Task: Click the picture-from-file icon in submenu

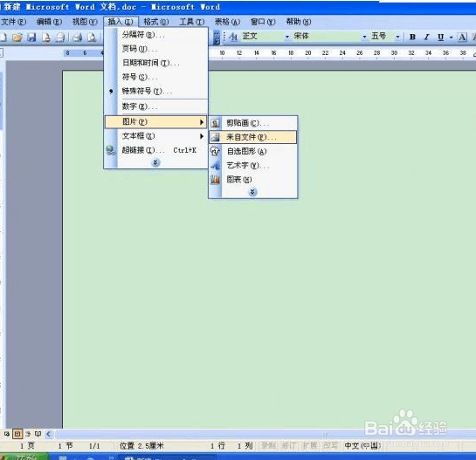Action: [x=215, y=137]
